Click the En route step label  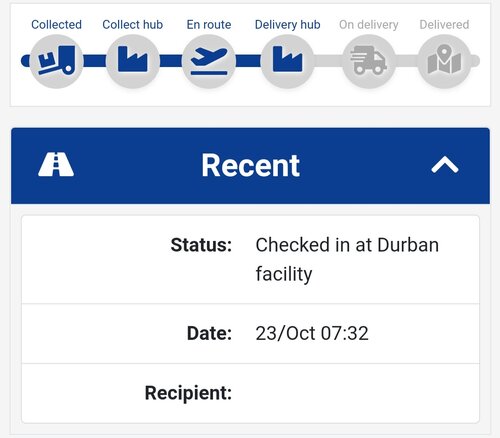tap(209, 24)
